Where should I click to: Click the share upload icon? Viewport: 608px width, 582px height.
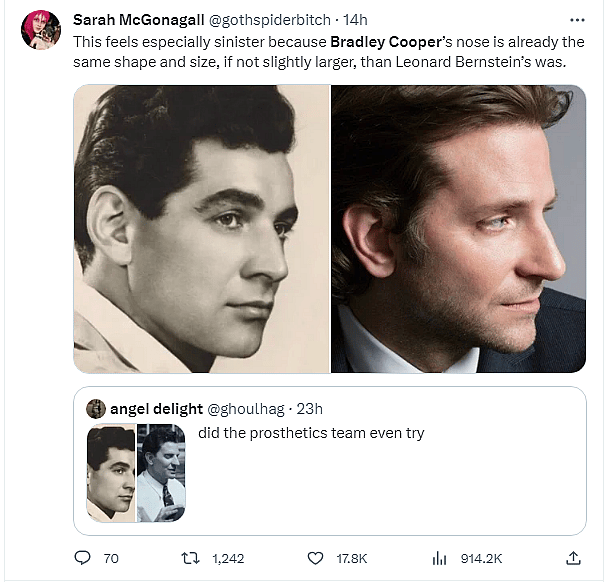(x=573, y=558)
